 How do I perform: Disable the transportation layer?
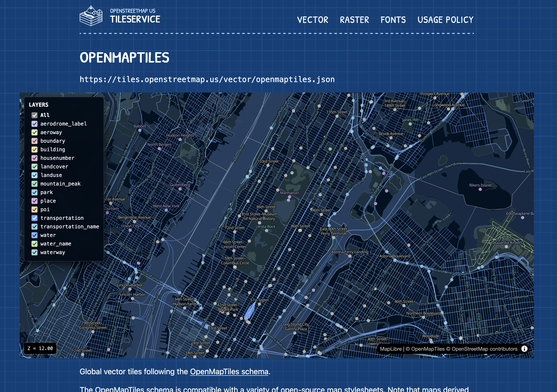(x=34, y=218)
